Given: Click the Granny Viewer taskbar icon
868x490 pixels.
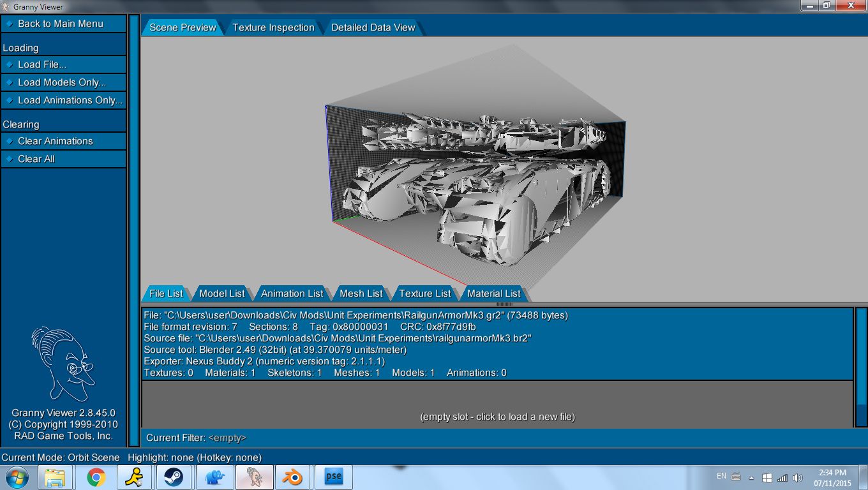Looking at the screenshot, I should point(254,477).
